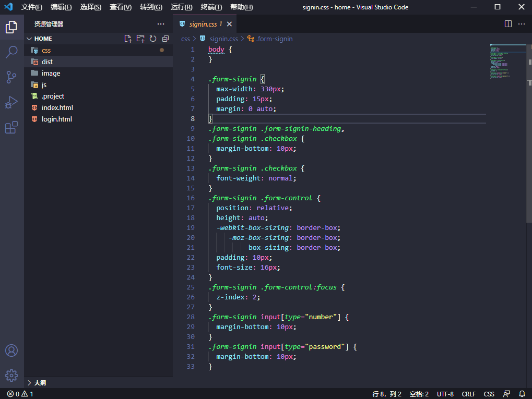This screenshot has width=532, height=399.
Task: Open notifications bell in status bar
Action: (522, 394)
